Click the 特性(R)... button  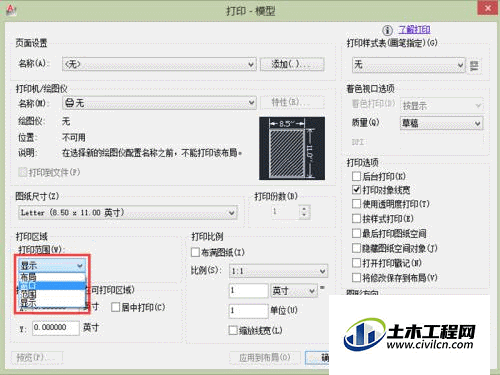tap(292, 102)
